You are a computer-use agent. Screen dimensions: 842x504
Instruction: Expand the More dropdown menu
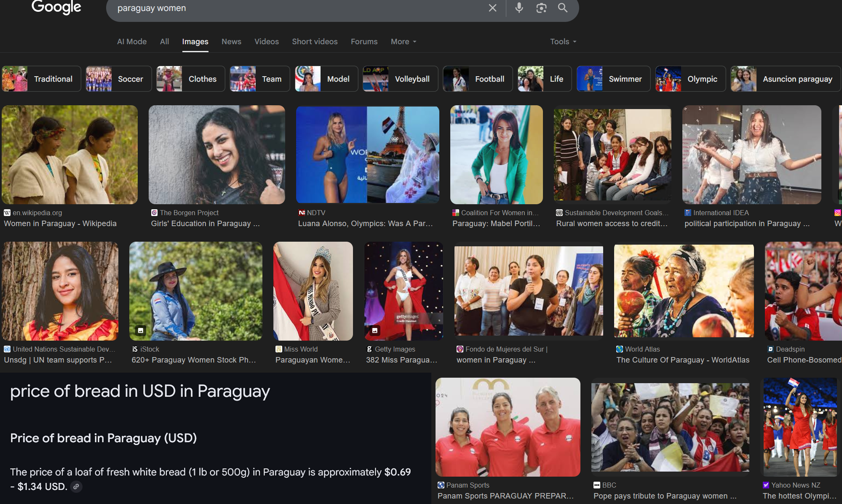[403, 42]
